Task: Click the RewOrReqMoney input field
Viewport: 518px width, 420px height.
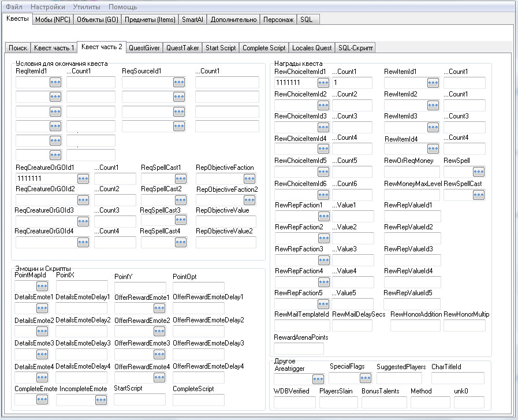Action: click(x=411, y=172)
